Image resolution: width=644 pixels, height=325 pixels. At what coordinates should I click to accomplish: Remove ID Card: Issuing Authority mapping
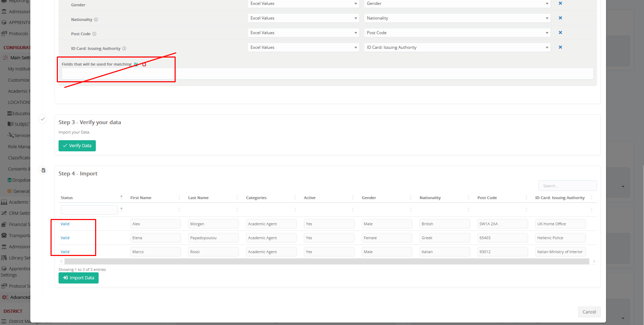pos(560,47)
